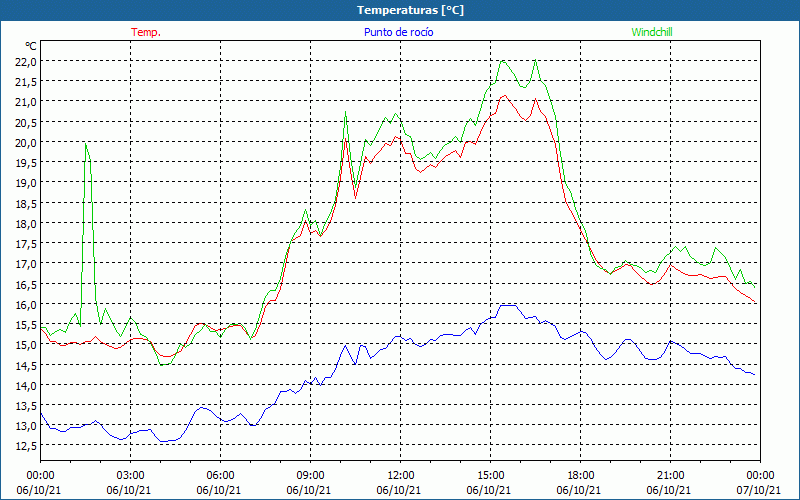Screen dimensions: 800x500
Task: Click the 13,0 y-axis value
Action: tap(26, 426)
